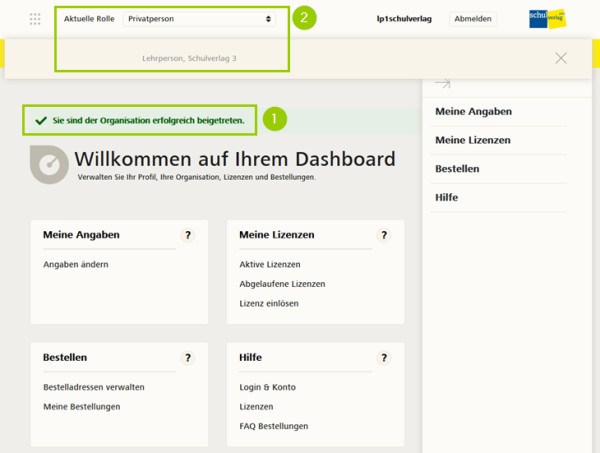Screen dimensions: 600x453
Task: Click help icon for Meine Angaben
Action: pyautogui.click(x=187, y=235)
